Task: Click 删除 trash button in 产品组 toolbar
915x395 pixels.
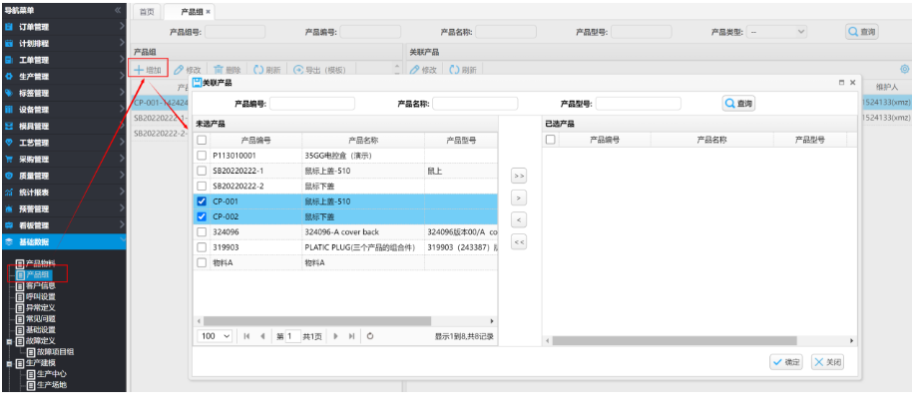Action: click(x=227, y=70)
